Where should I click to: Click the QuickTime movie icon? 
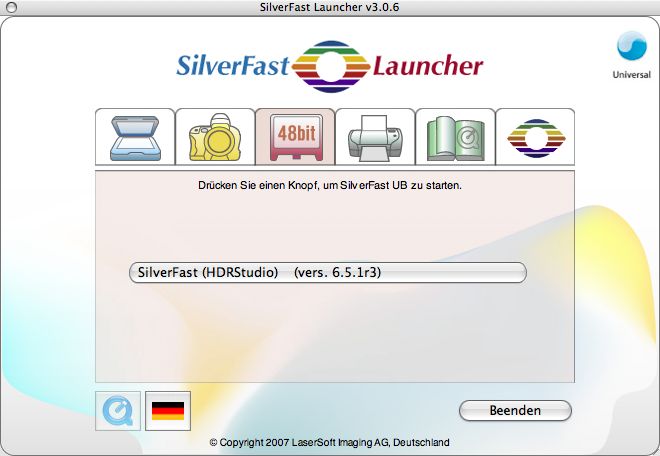click(x=117, y=411)
